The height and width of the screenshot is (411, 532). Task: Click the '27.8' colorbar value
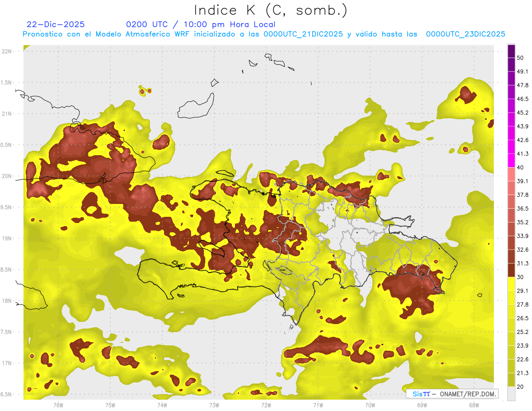pos(523,305)
